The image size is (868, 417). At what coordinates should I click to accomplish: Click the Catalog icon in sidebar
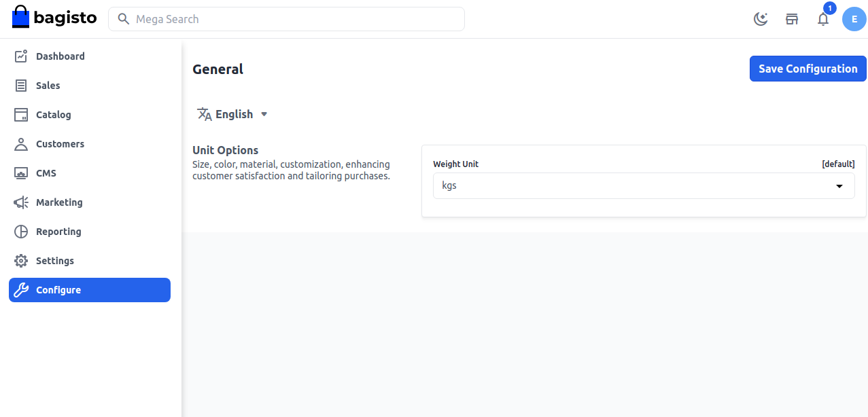click(21, 115)
